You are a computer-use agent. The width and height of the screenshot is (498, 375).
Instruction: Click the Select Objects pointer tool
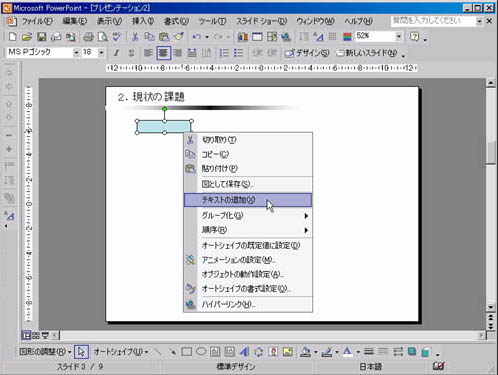[x=81, y=352]
